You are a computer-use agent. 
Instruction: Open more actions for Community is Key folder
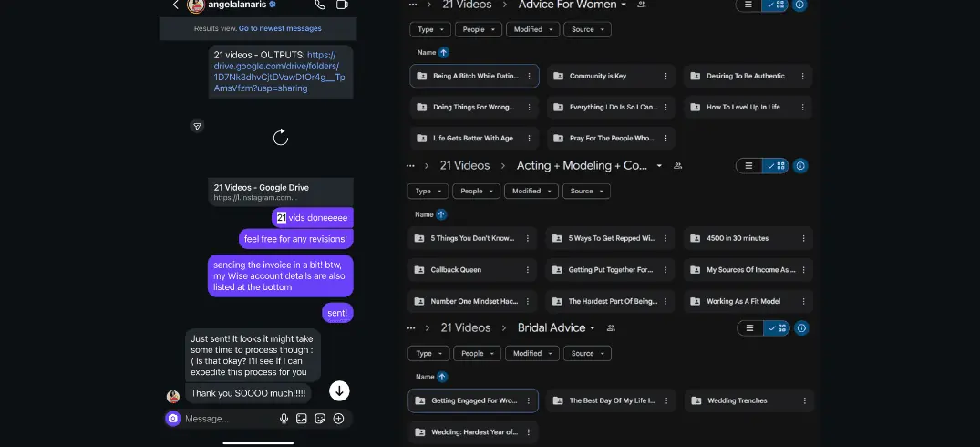coord(665,77)
